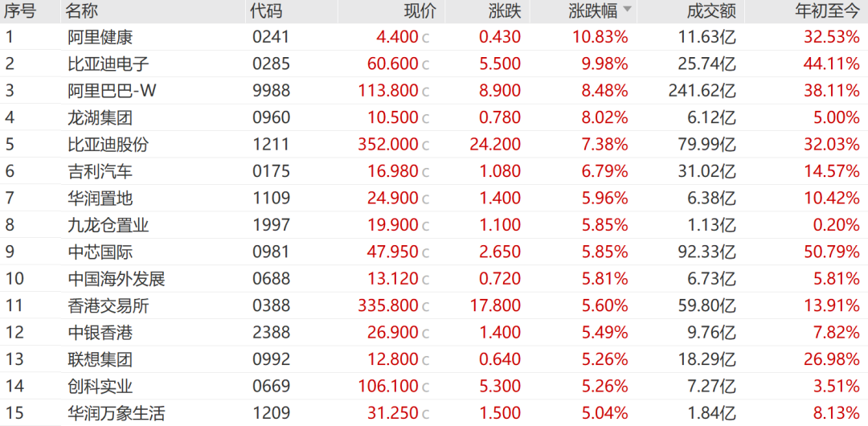This screenshot has height=426, width=868.
Task: Open 比亚迪电子 stock row
Action: [x=434, y=63]
